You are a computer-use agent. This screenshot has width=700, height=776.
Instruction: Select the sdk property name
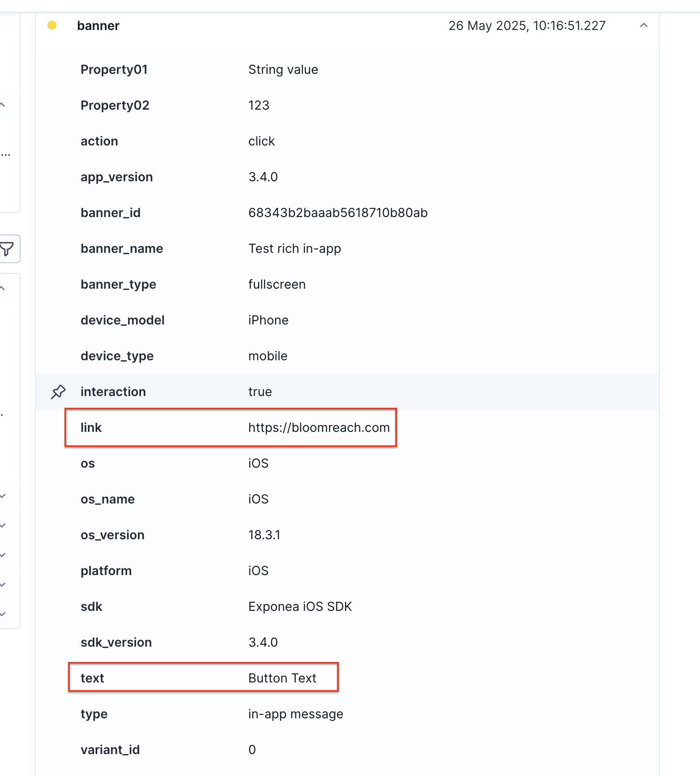point(91,606)
